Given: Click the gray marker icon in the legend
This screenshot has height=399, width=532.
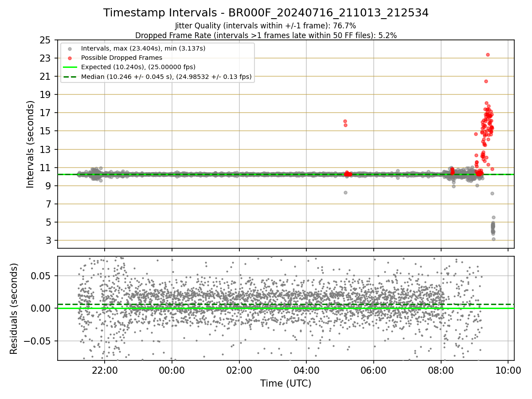Looking at the screenshot, I should (x=70, y=48).
